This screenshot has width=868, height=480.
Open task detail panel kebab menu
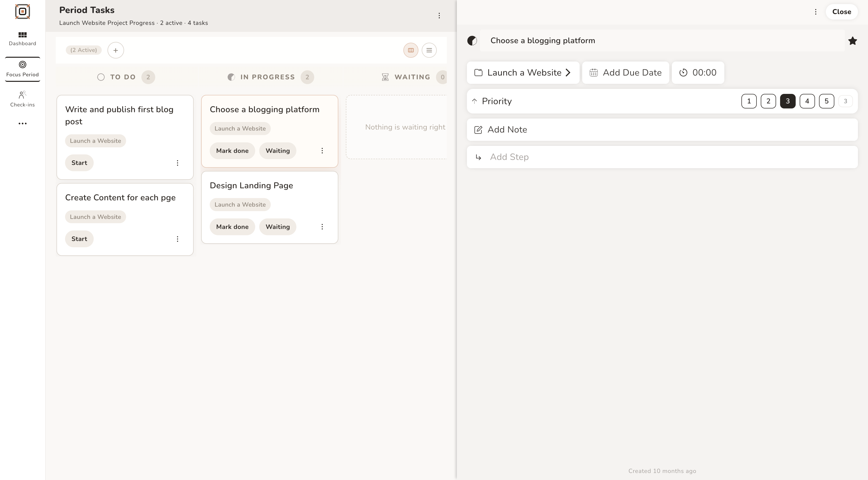(816, 12)
